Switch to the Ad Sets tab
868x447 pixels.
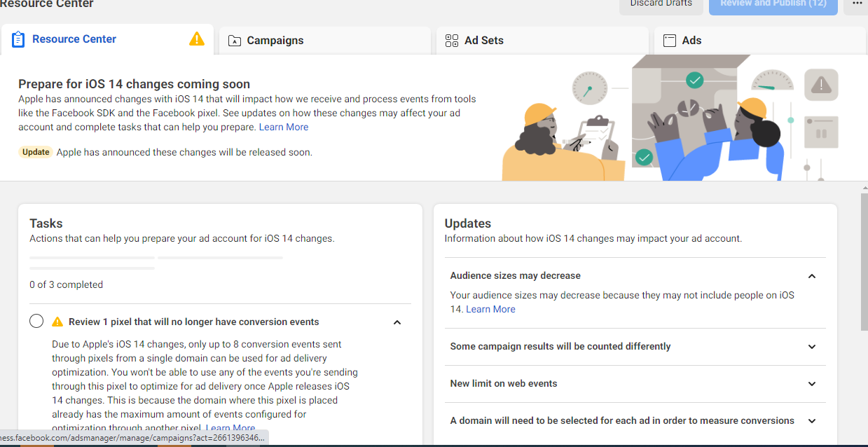click(542, 41)
